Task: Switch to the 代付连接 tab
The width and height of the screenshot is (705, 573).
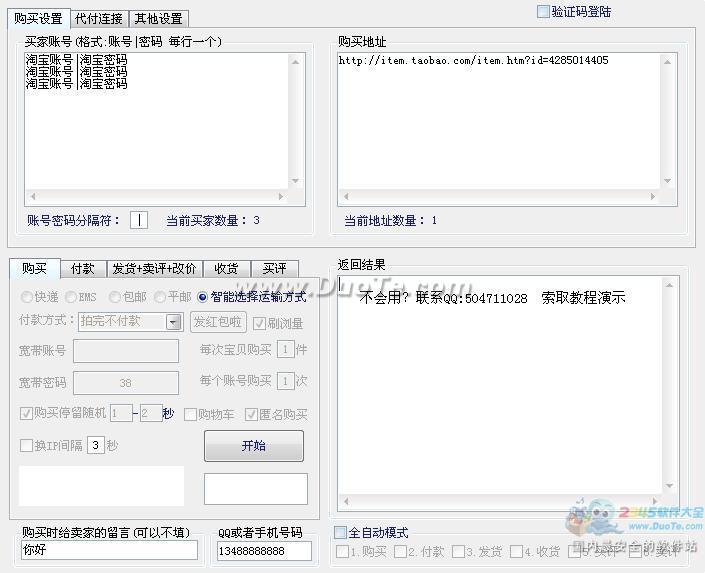Action: 98,18
